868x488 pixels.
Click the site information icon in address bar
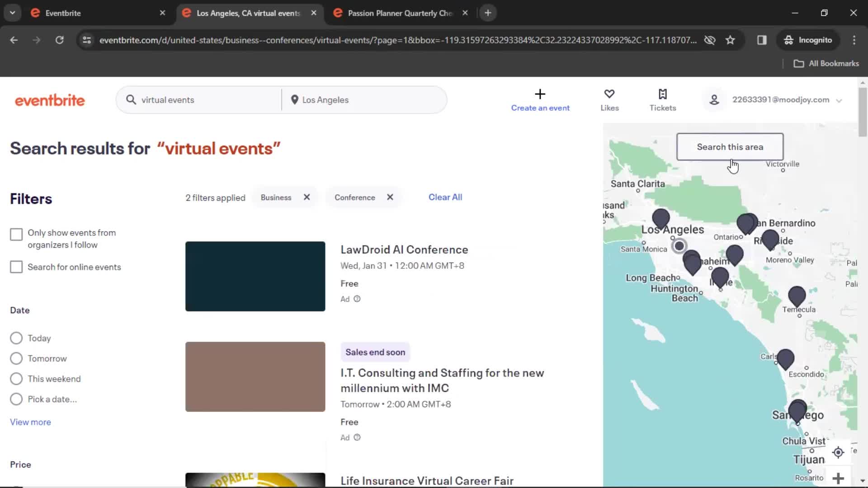pyautogui.click(x=87, y=40)
